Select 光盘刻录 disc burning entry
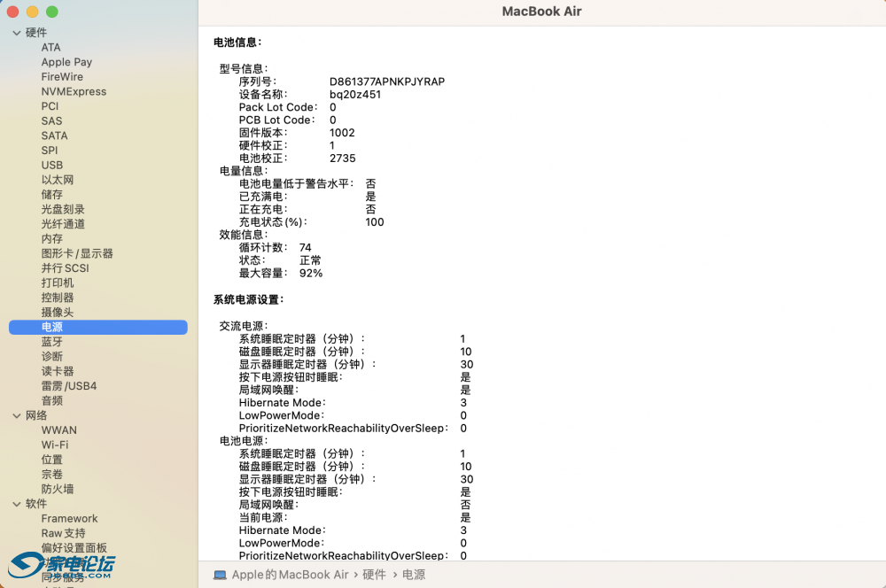 click(63, 209)
